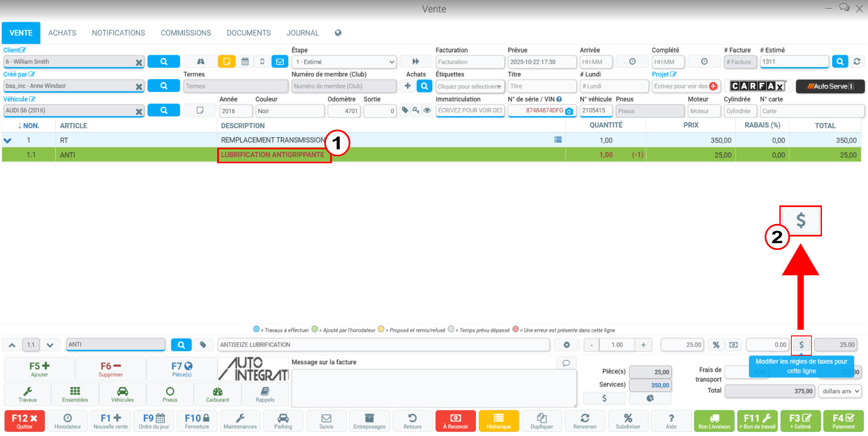This screenshot has width=868, height=436.
Task: Add a purchase with the plus icon under Achats
Action: 408,86
